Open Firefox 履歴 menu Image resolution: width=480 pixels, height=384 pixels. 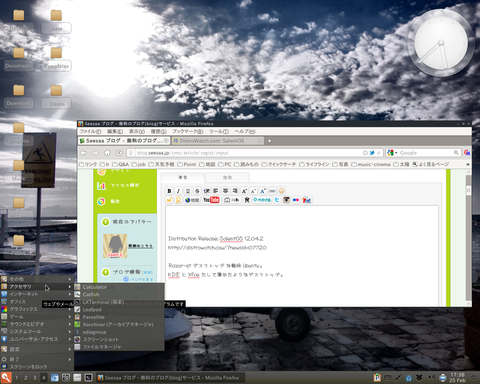[x=158, y=132]
